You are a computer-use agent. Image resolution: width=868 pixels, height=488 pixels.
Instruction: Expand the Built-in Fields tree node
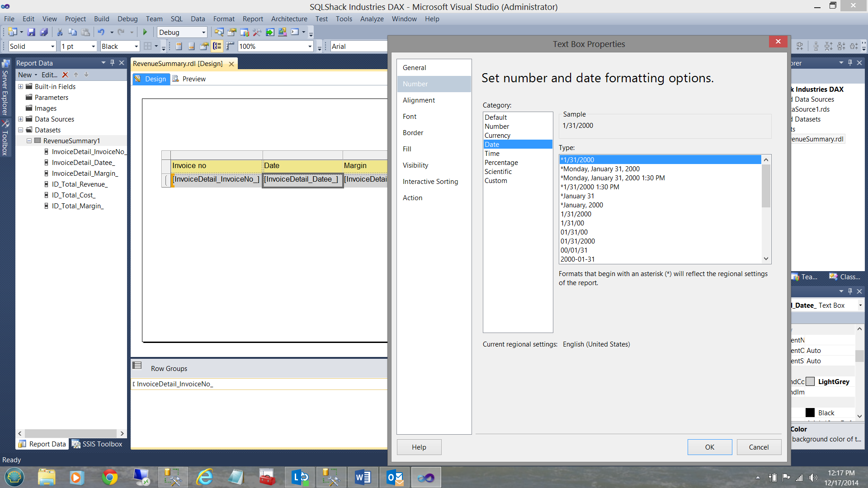tap(20, 86)
